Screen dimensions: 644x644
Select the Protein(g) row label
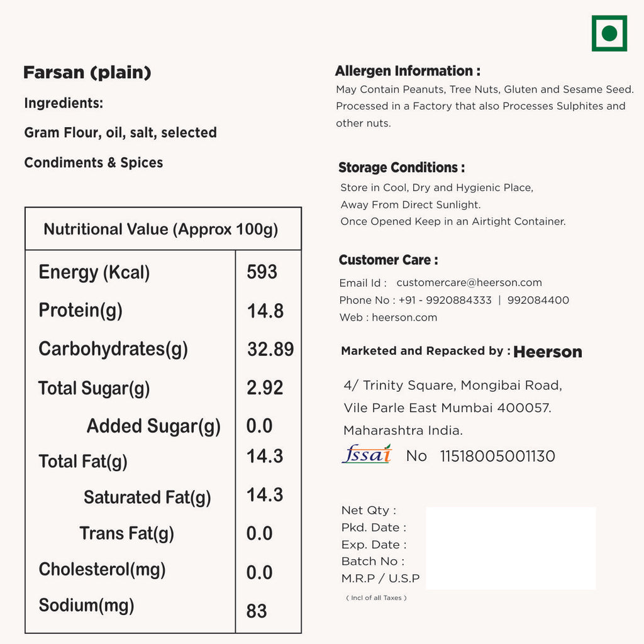80,311
